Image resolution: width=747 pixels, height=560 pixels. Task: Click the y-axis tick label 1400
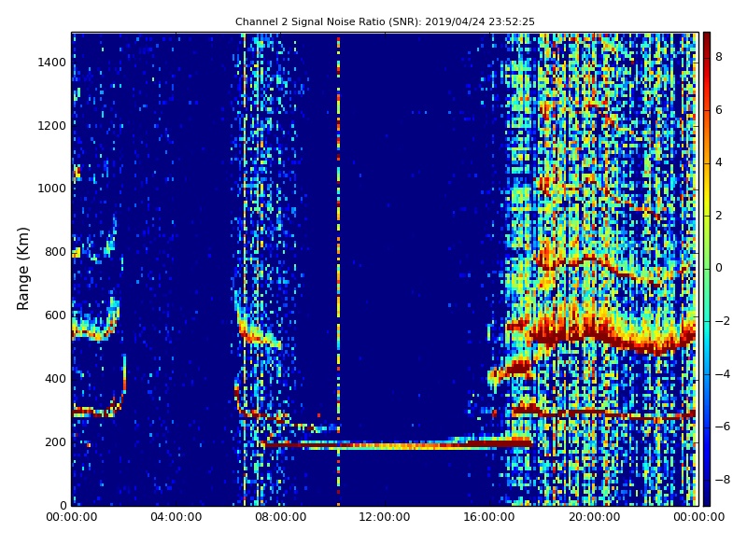[52, 63]
